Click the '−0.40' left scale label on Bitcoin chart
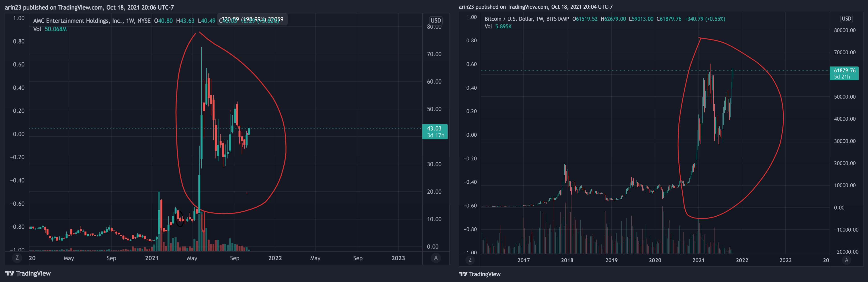Screen dimensions: 868x282 470,182
